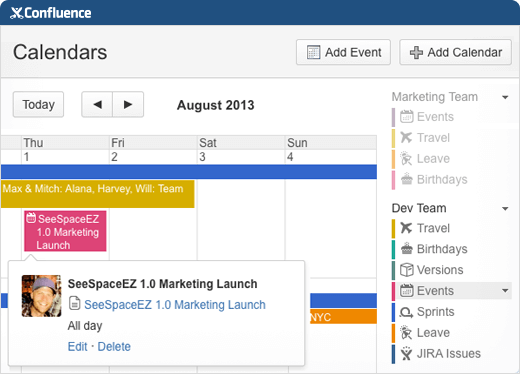Viewport: 520px width, 374px height.
Task: Open the SeeSpaceEZ 1.0 Marketing Launch link
Action: [175, 305]
